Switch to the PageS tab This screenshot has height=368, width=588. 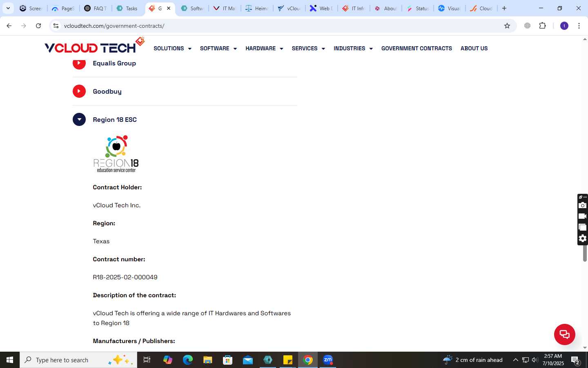[63, 8]
